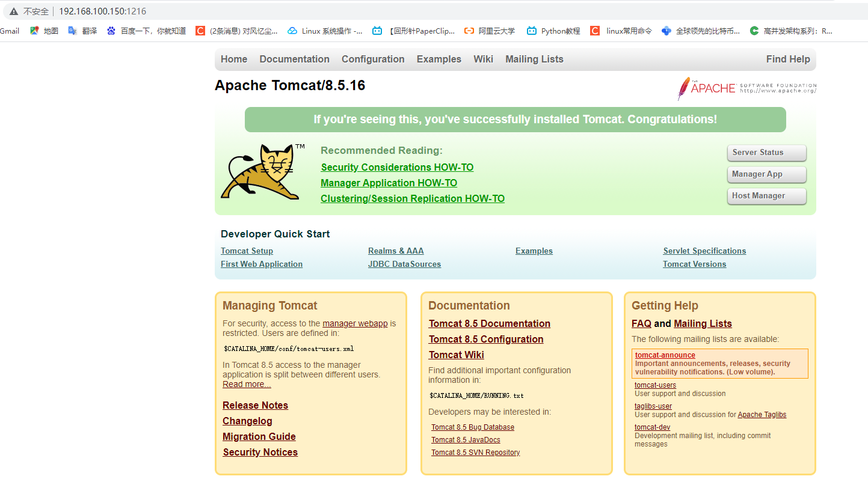Open Documentation in the top navigation bar
This screenshot has width=868, height=485.
tap(295, 59)
